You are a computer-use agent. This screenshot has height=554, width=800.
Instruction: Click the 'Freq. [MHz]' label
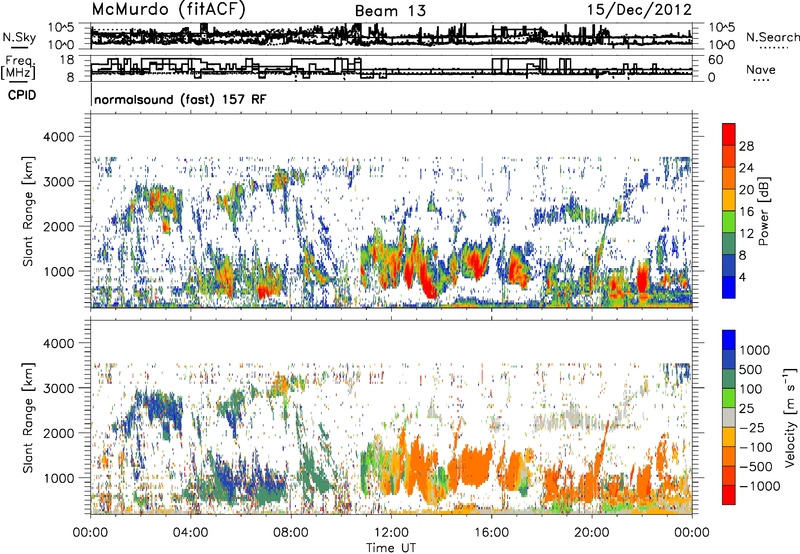tap(19, 67)
